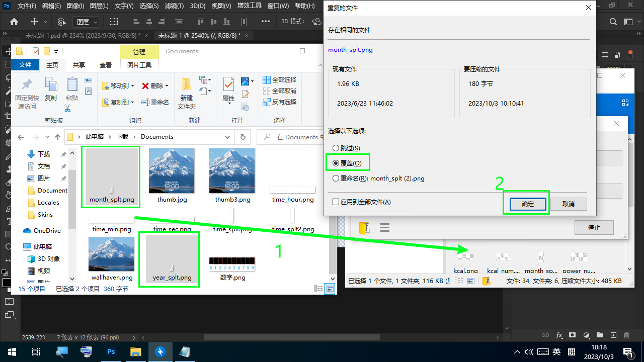
Task: Open Photoshop from the Windows taskbar
Action: (111, 351)
